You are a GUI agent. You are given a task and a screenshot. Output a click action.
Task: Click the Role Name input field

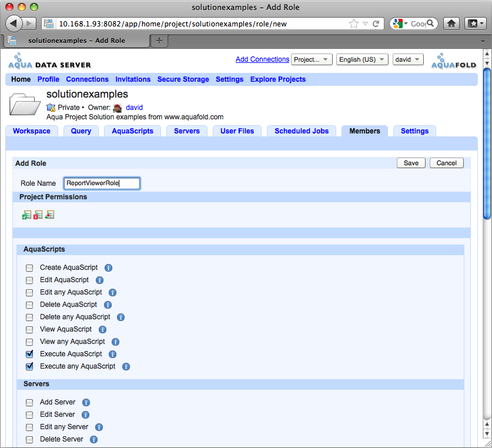(x=102, y=183)
